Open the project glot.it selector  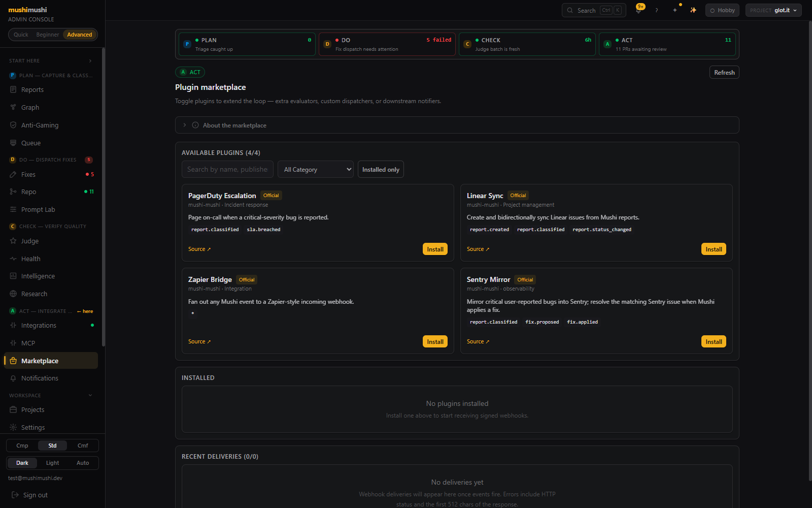[x=773, y=10]
